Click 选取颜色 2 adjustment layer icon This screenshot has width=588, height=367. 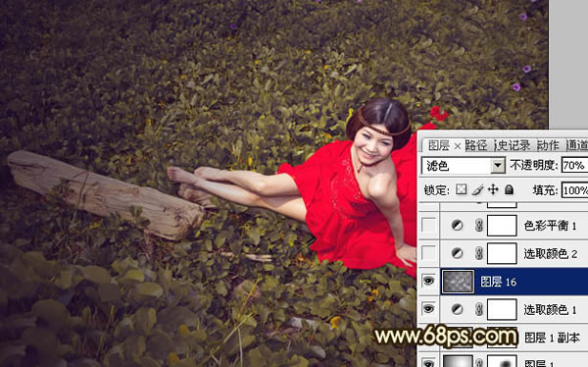[457, 253]
